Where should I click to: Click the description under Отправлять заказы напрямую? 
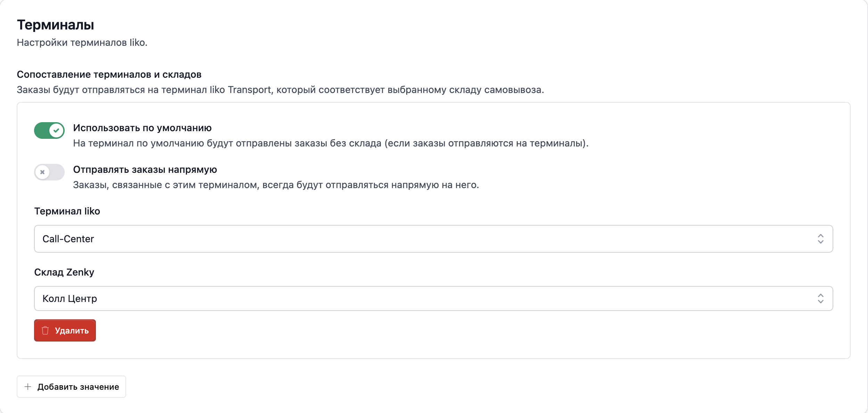276,185
